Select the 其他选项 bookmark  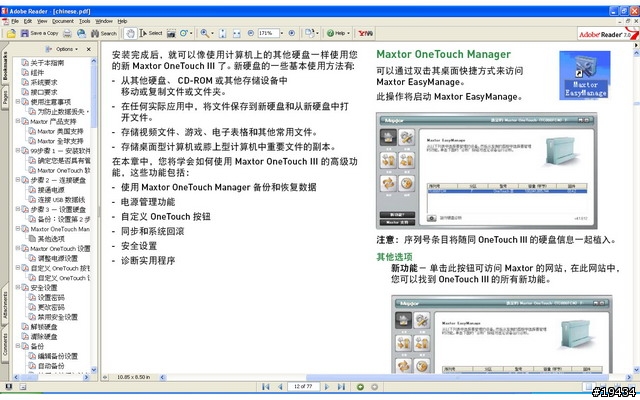(x=51, y=239)
